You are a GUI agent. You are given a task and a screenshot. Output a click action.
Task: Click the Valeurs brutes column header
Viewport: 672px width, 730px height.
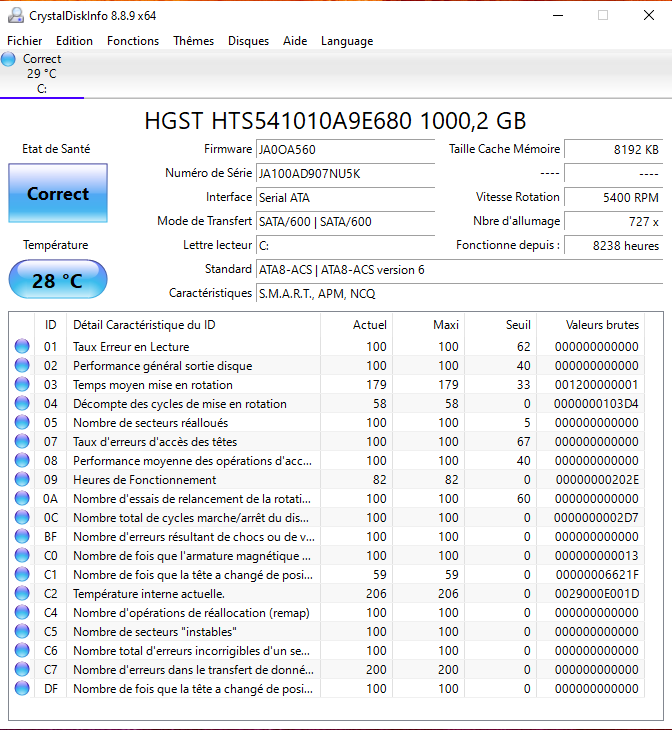(x=591, y=325)
